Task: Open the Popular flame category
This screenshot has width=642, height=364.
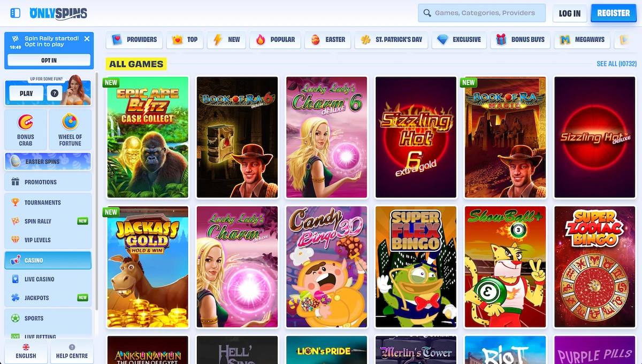Action: [x=276, y=40]
